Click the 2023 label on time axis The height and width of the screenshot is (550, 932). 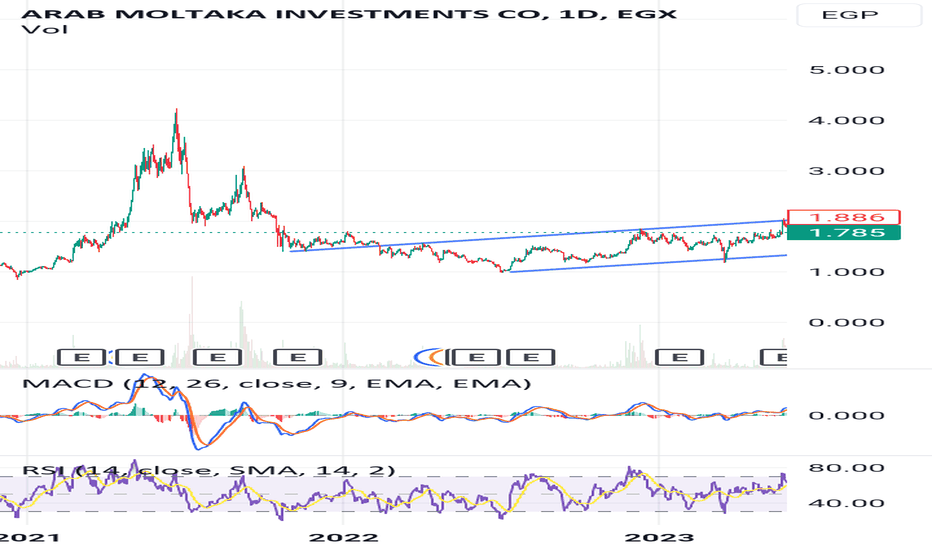coord(659,538)
